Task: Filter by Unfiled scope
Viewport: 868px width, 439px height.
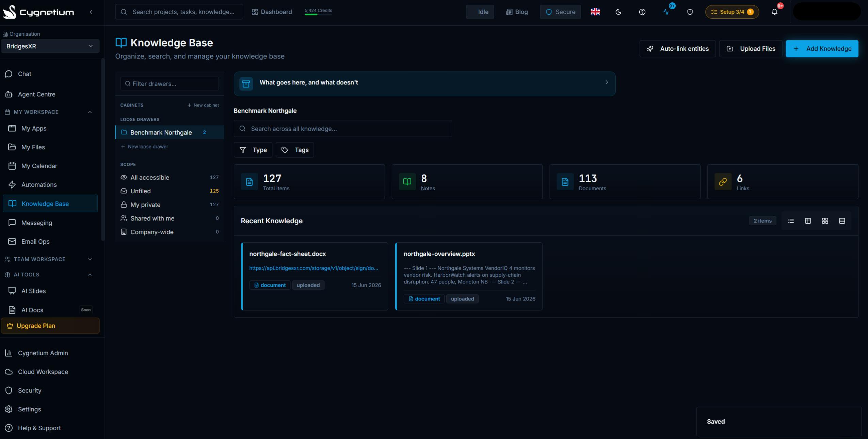Action: (x=170, y=191)
